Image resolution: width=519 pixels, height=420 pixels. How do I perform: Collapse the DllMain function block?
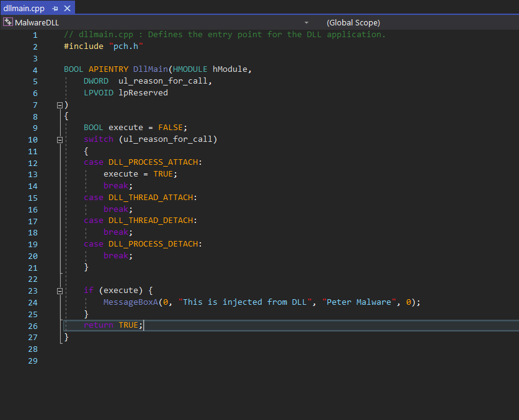point(60,105)
